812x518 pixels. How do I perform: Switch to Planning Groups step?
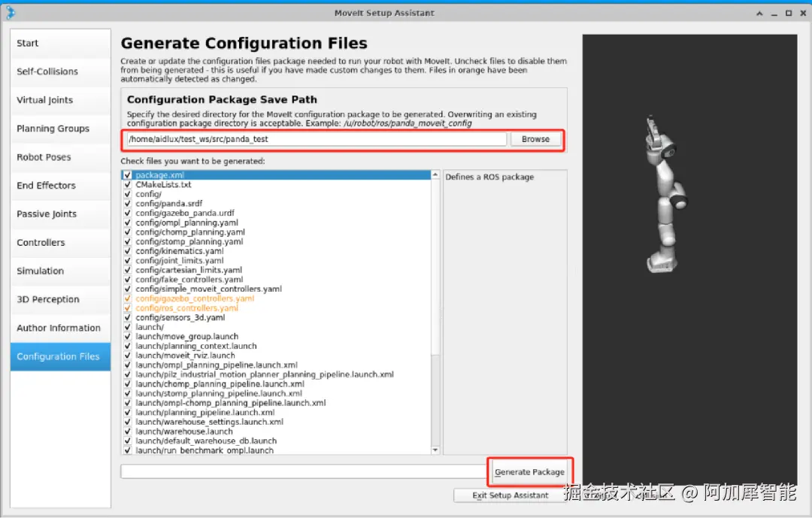(61, 129)
